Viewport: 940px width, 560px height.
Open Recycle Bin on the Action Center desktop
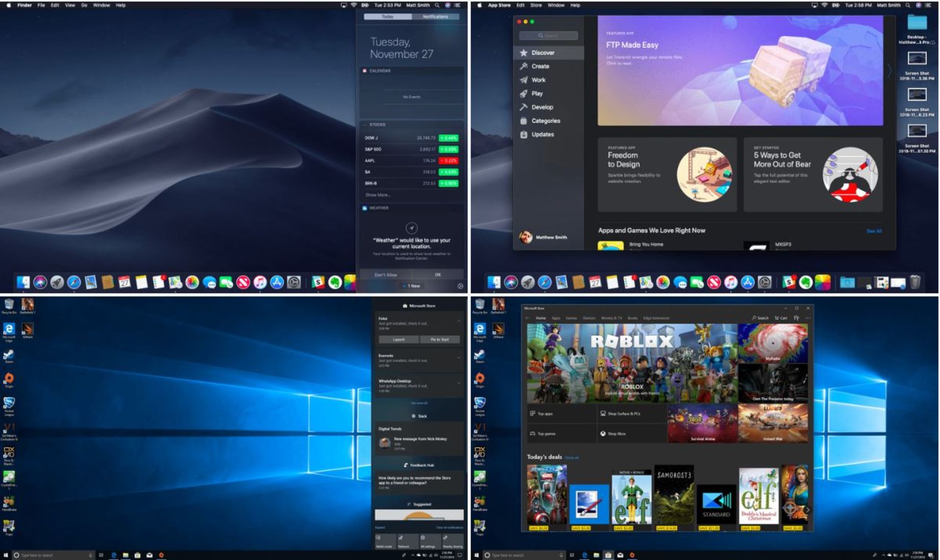(x=9, y=305)
